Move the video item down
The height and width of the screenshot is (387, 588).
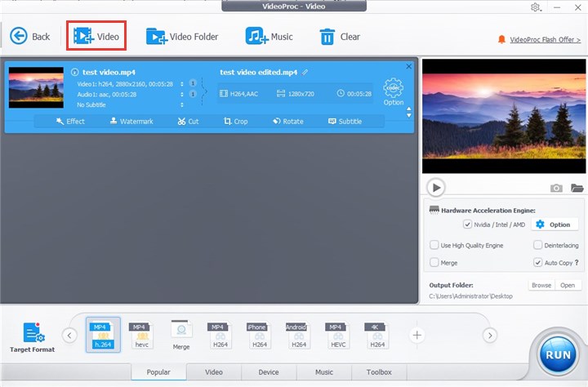(x=409, y=115)
